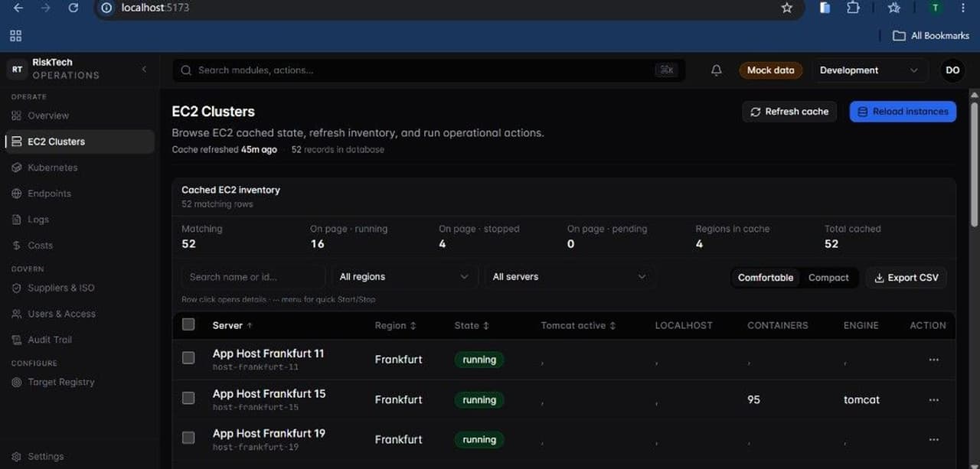Sort by the State column
980x469 pixels.
[473, 325]
